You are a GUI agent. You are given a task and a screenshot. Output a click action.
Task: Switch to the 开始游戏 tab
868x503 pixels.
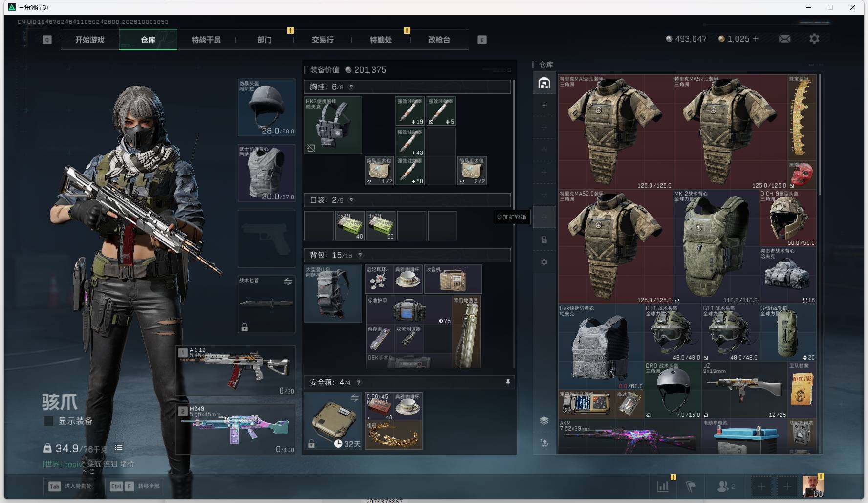[90, 40]
